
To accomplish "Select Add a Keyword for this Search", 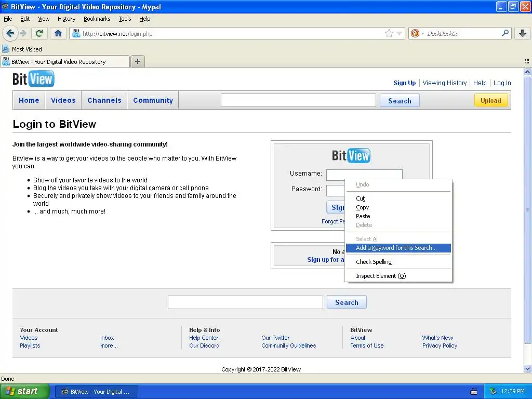I will [x=398, y=248].
